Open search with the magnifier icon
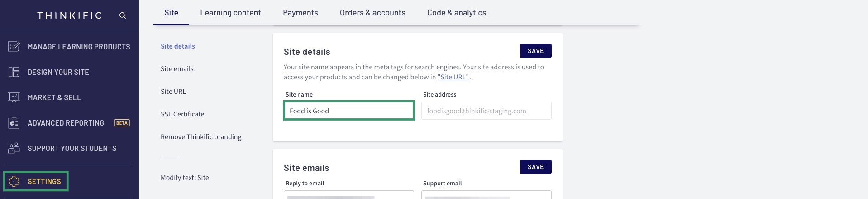The width and height of the screenshot is (868, 199). coord(123,15)
